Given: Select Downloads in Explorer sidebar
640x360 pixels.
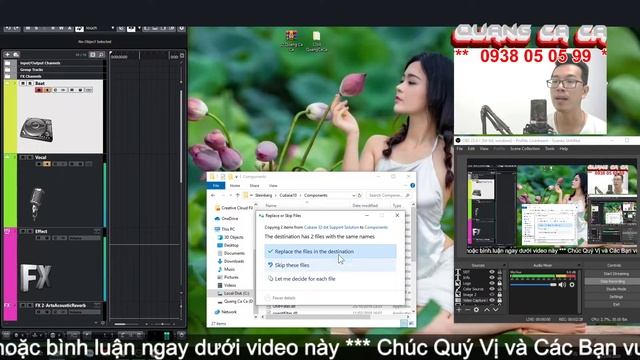Looking at the screenshot, I should click(231, 261).
